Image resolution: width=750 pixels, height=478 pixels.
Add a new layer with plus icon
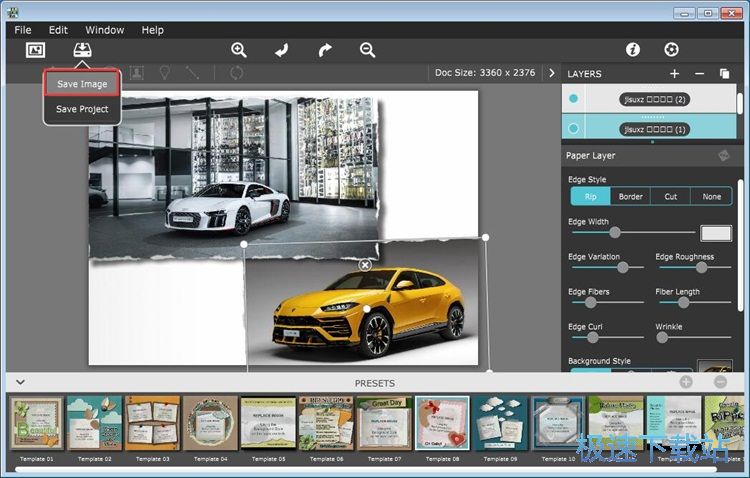674,74
